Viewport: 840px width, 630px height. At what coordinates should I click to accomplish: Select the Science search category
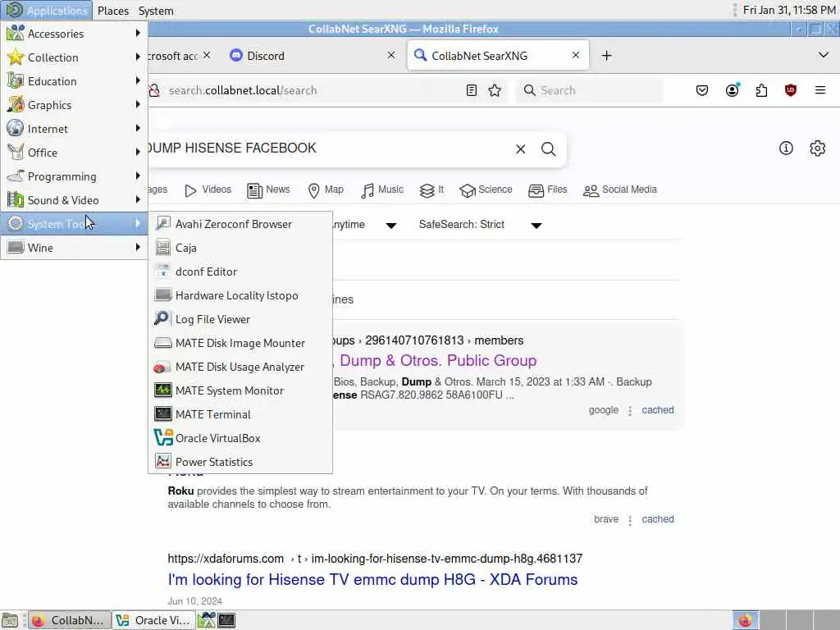coord(486,189)
